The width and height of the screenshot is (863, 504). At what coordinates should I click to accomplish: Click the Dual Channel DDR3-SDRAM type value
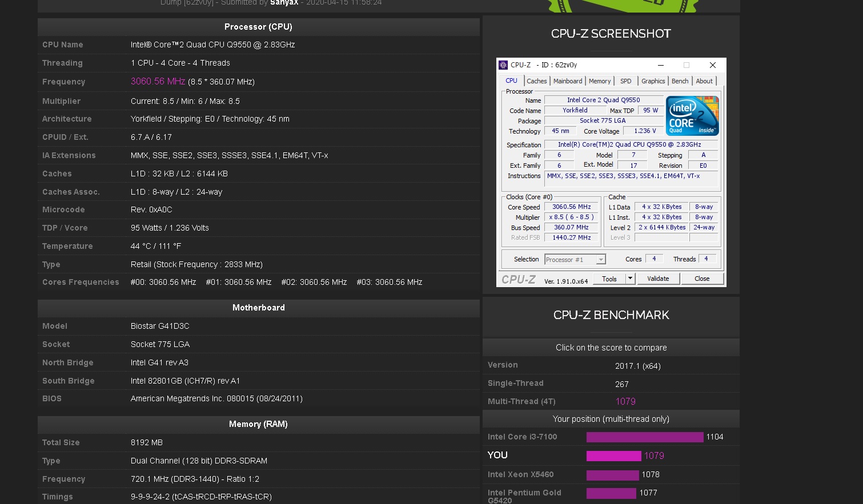tap(199, 461)
